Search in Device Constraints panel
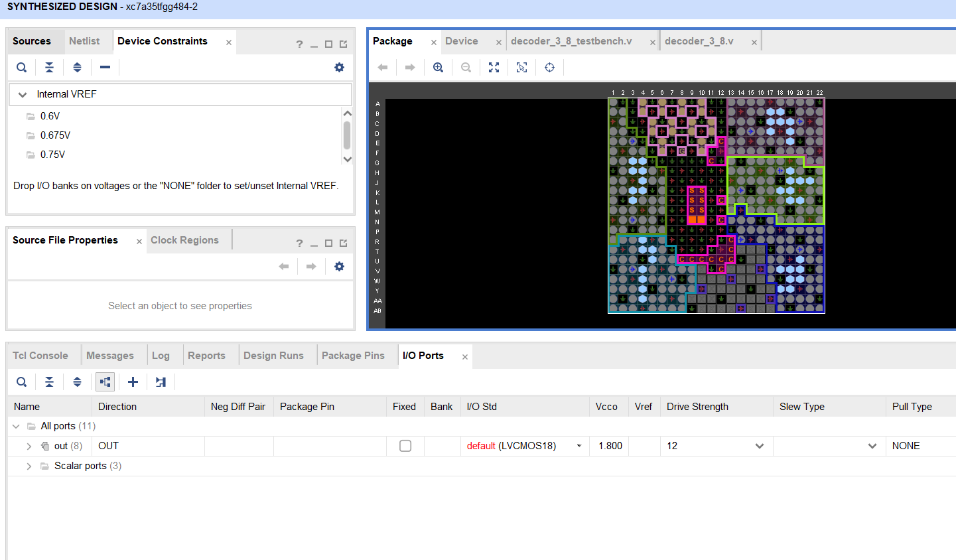The image size is (956, 560). click(x=22, y=67)
